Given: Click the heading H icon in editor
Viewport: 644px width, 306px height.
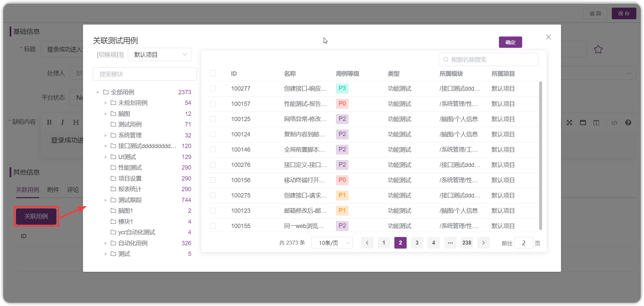Looking at the screenshot, I should coord(76,122).
